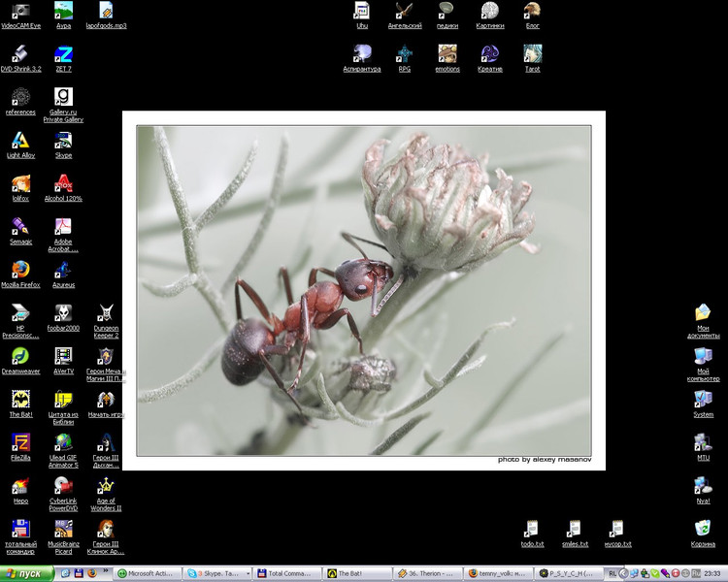Switch to 36. Therion taskbar button
The height and width of the screenshot is (582, 728).
coord(428,573)
